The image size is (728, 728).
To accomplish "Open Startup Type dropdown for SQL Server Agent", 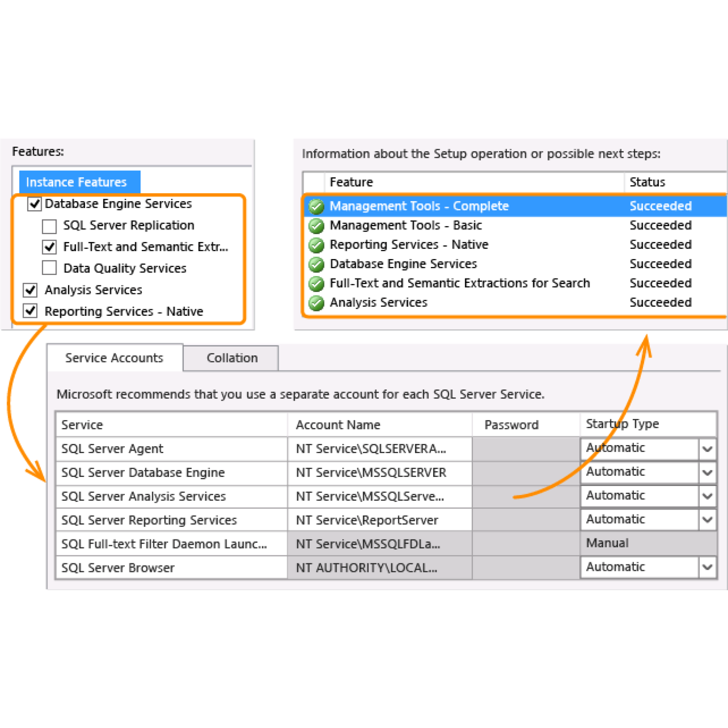I will 707,449.
